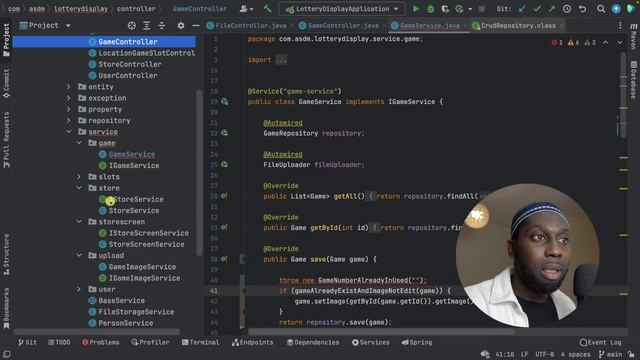Viewport: 640px width, 360px height.
Task: Expand the user folder
Action: 79,289
